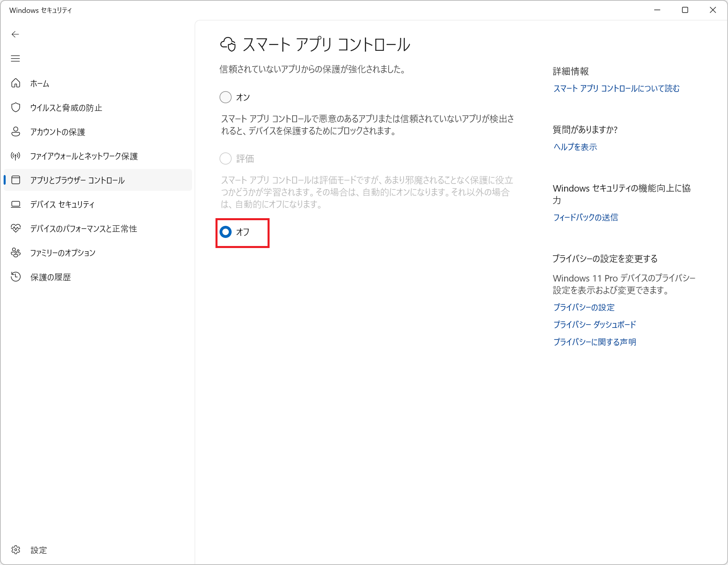Maximize the Windows Security window
Screen dimensions: 728x565
coord(685,10)
